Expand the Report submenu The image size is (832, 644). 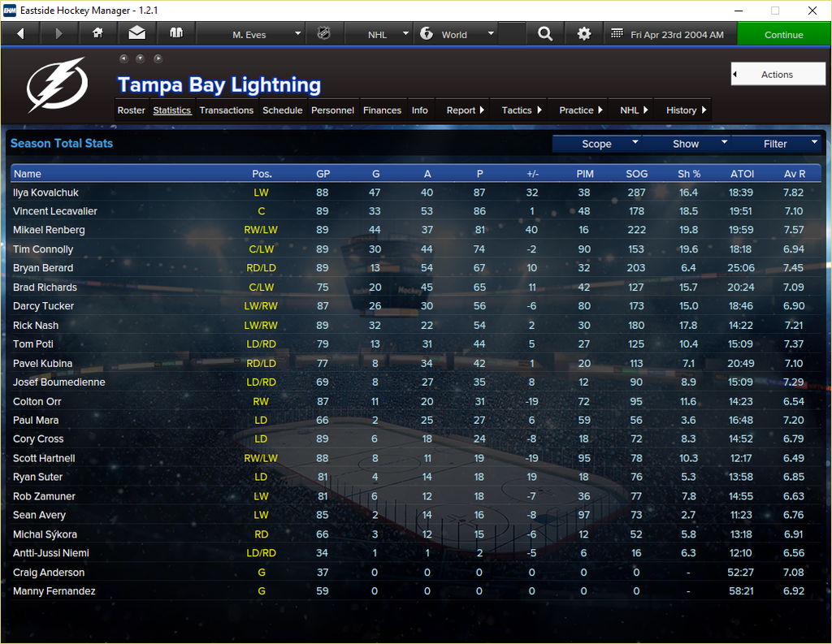(x=464, y=110)
